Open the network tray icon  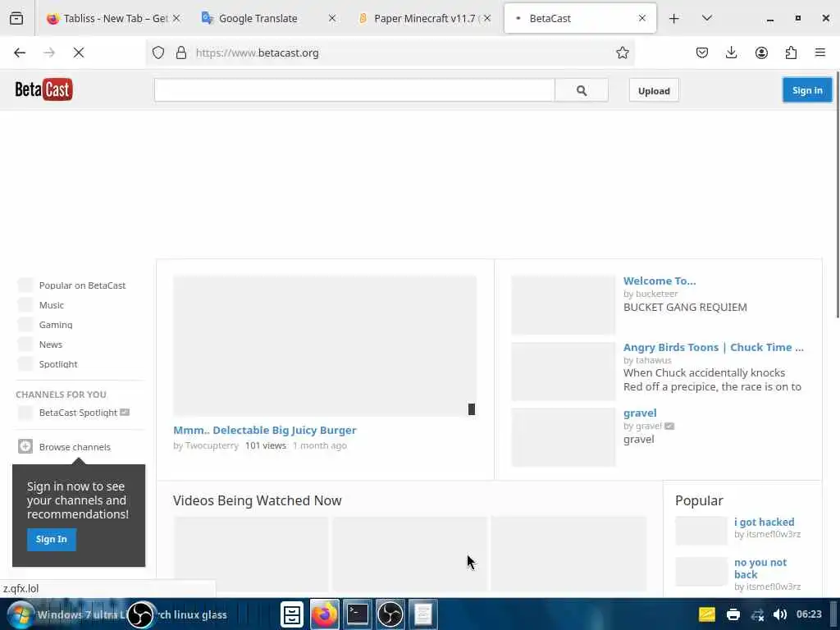pyautogui.click(x=757, y=614)
